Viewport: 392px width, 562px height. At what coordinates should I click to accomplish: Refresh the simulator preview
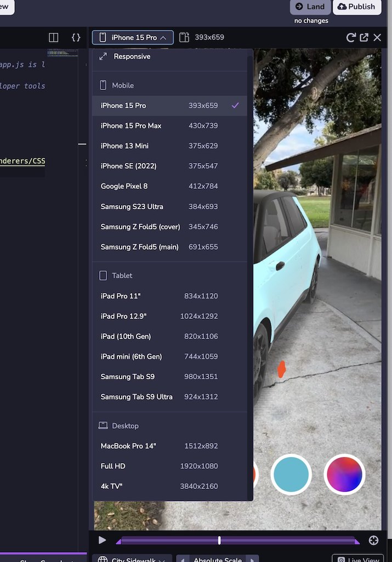[351, 37]
